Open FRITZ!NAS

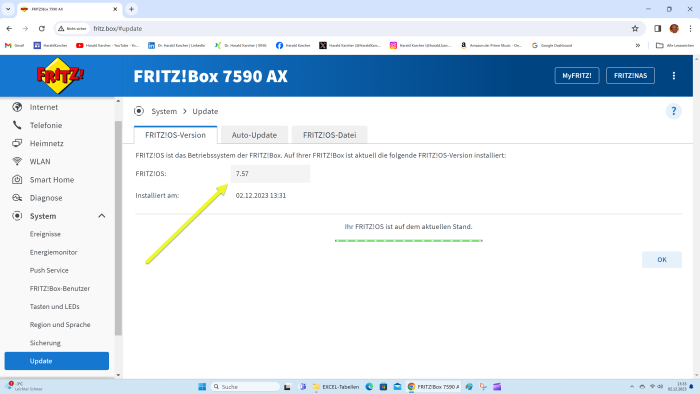[x=630, y=75]
